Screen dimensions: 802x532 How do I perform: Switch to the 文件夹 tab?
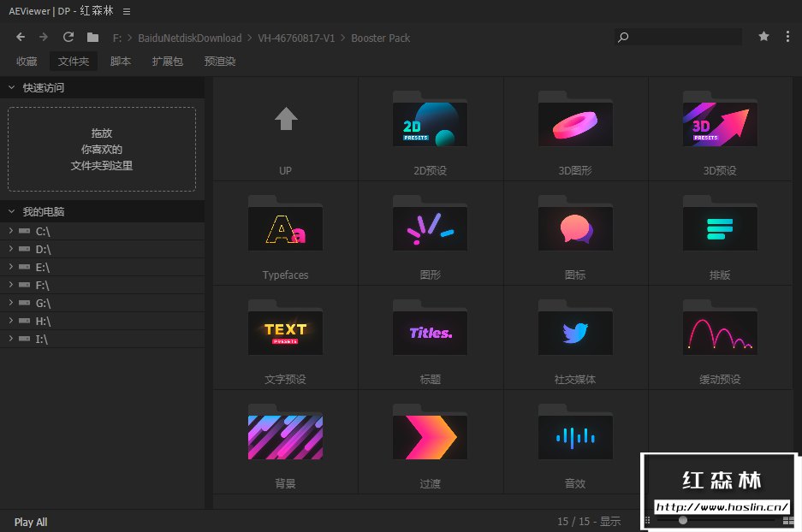tap(73, 62)
